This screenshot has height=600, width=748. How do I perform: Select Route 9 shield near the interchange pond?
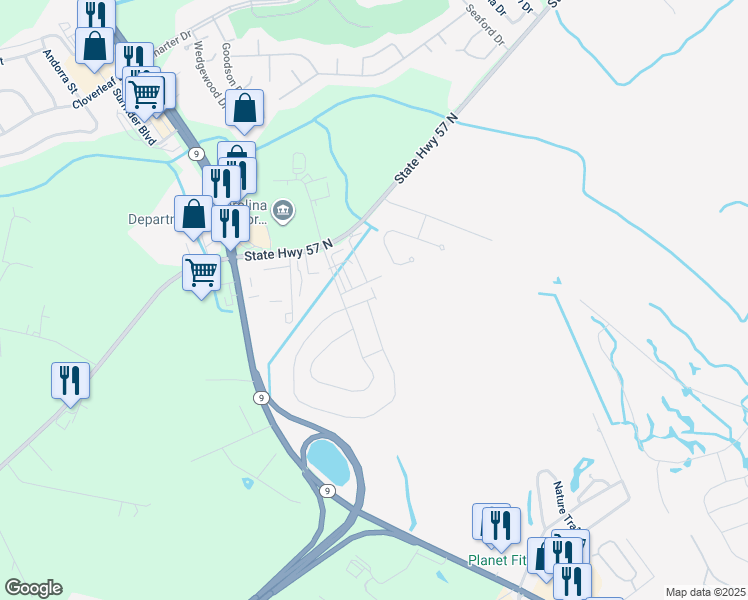(x=327, y=491)
